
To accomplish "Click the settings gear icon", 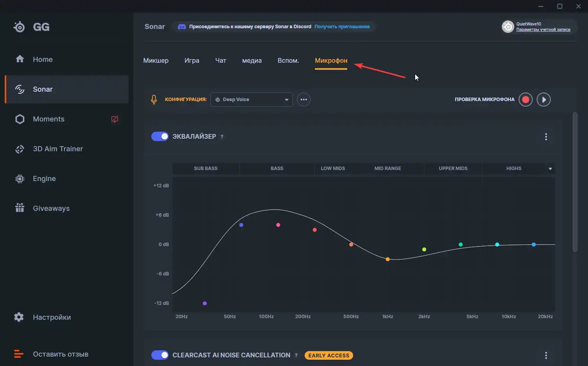I will click(19, 317).
